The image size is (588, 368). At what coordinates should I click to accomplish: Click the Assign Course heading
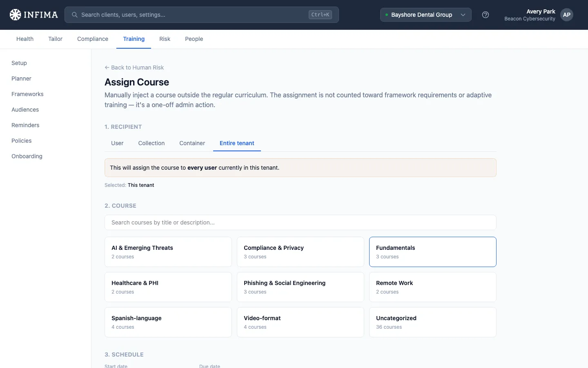137,82
